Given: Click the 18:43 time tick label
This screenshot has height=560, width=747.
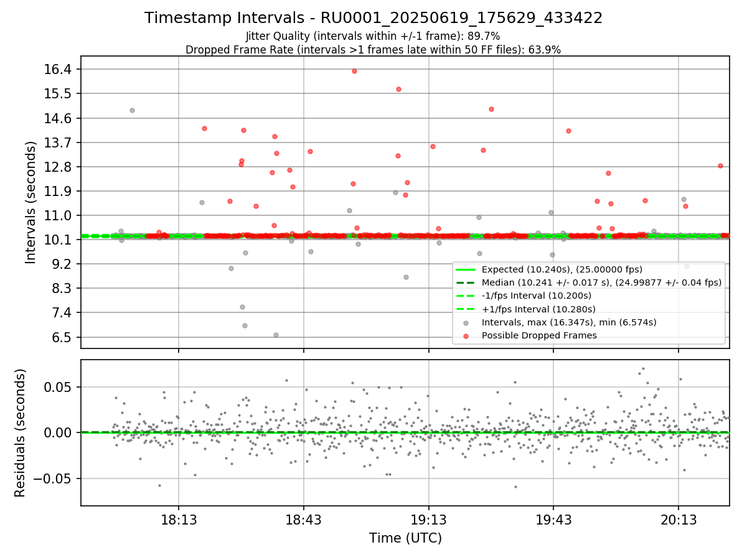Looking at the screenshot, I should [x=304, y=519].
